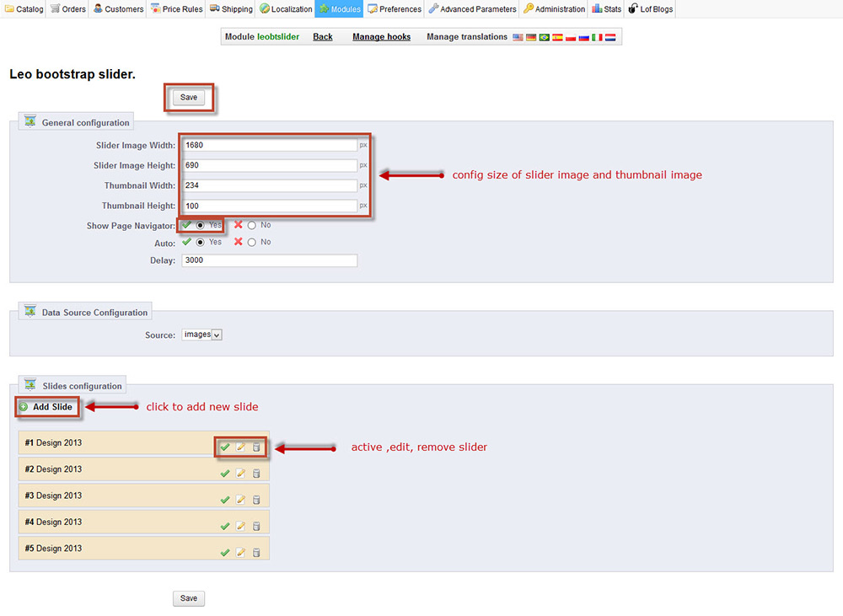Set Show Page Navigator to No
This screenshot has height=616, width=843.
(x=252, y=225)
